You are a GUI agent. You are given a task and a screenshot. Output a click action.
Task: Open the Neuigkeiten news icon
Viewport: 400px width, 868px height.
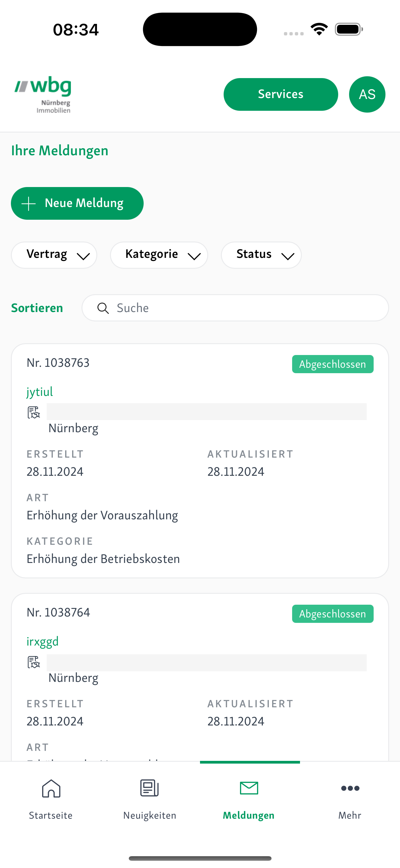tap(149, 788)
